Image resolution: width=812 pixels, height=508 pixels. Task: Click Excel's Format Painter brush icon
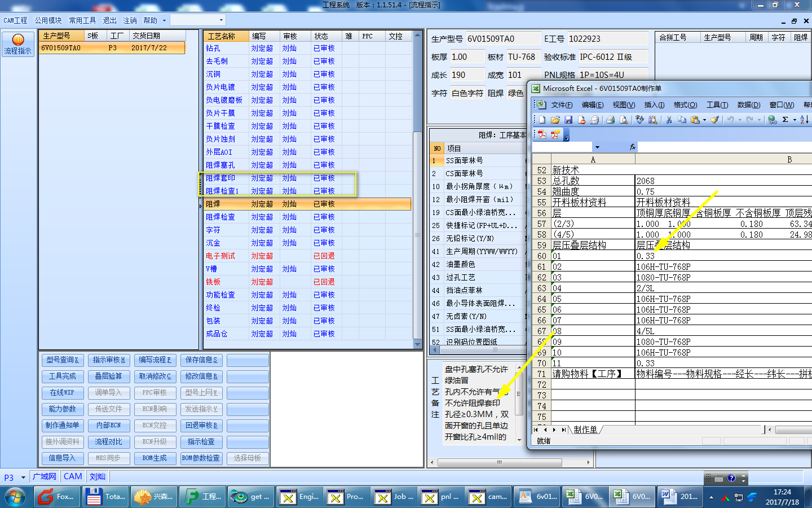coord(715,120)
